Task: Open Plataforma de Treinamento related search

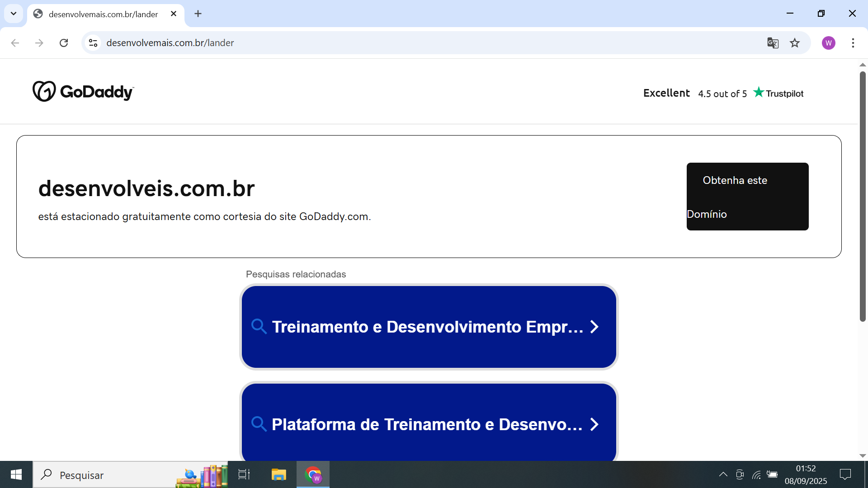Action: (x=428, y=424)
